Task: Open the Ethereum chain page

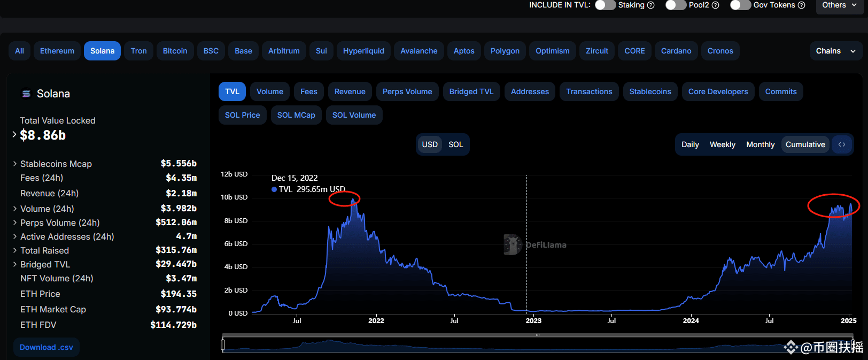Action: click(x=57, y=51)
